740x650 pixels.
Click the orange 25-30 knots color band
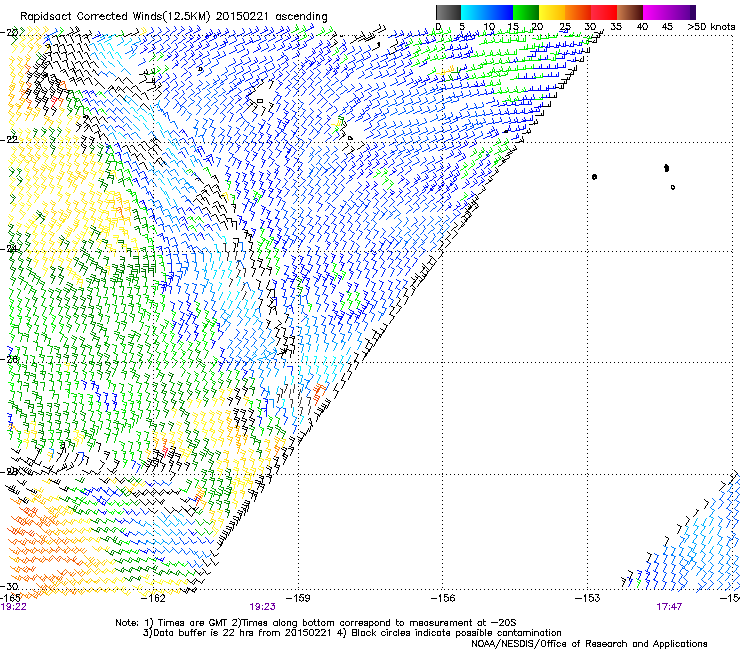[578, 12]
